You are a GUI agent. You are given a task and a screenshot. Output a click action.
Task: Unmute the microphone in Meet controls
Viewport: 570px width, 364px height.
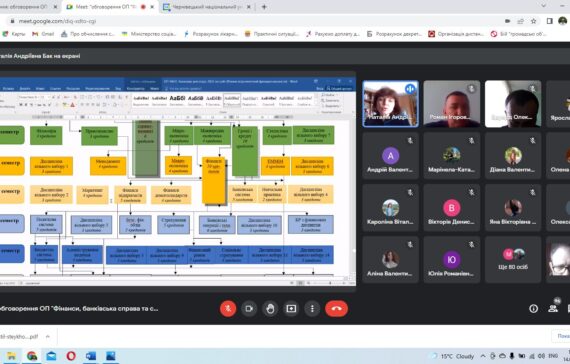pyautogui.click(x=228, y=309)
